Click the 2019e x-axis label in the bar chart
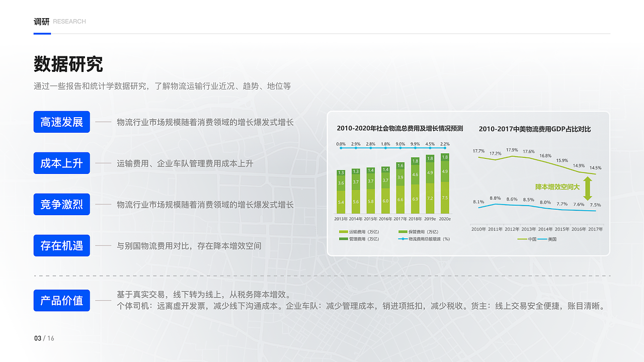The height and width of the screenshot is (362, 644). pyautogui.click(x=430, y=219)
